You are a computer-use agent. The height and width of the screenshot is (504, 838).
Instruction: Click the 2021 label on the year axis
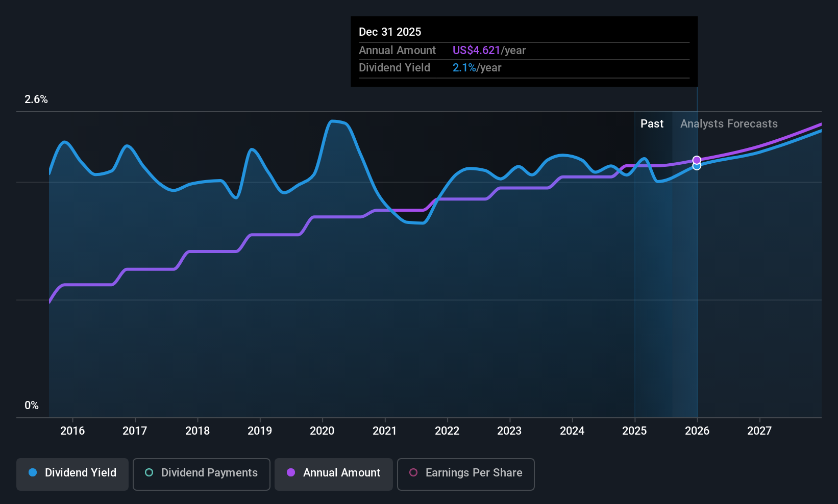click(x=384, y=431)
